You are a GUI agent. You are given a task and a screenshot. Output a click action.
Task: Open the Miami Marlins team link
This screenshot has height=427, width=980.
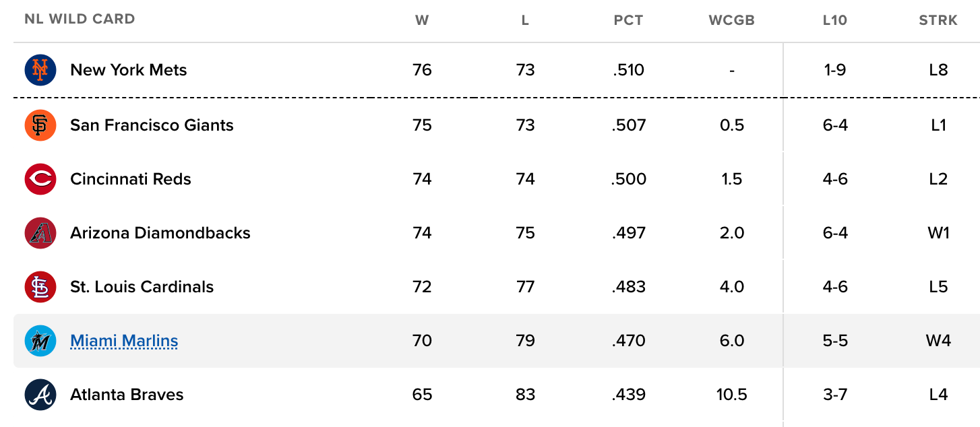click(124, 341)
